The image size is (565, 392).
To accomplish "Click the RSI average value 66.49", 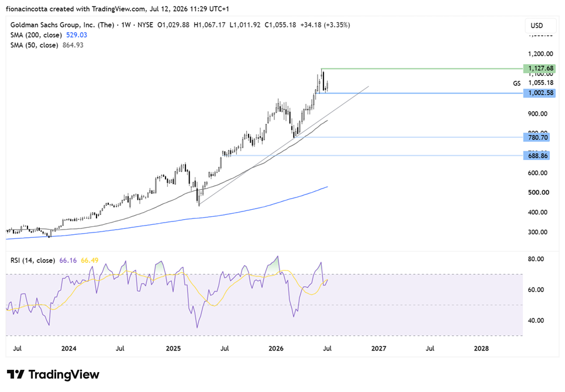I will (89, 260).
